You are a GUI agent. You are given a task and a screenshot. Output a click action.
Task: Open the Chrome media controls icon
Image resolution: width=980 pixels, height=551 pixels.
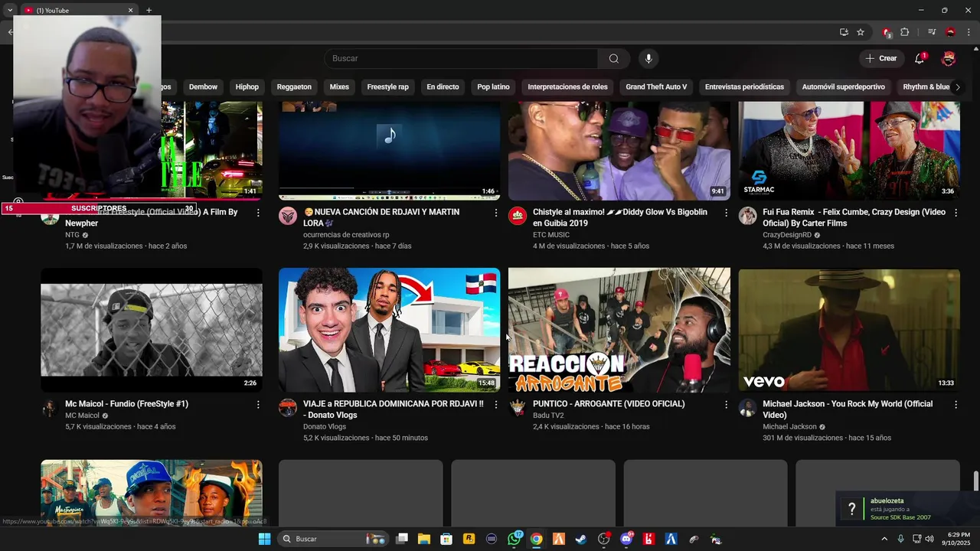point(932,32)
